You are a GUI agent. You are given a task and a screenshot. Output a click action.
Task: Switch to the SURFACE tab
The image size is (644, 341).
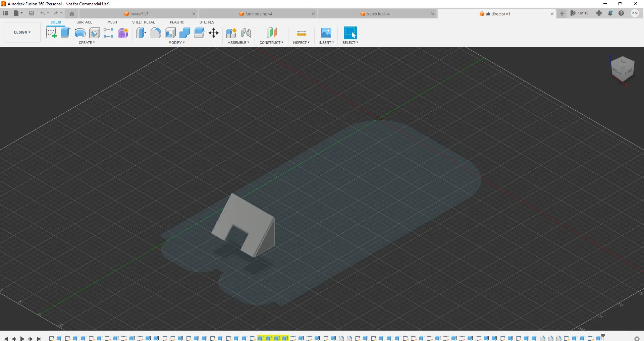click(x=84, y=22)
